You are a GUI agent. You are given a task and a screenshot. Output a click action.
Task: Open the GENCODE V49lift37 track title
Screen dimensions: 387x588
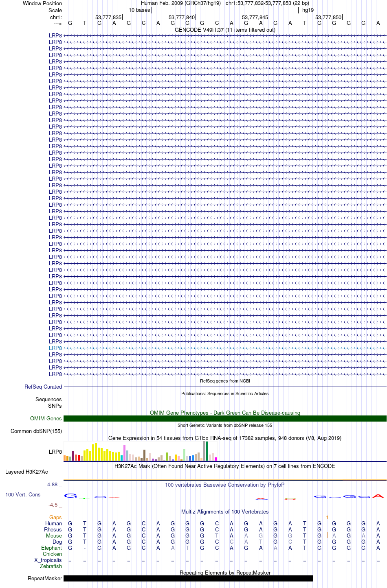pos(225,30)
